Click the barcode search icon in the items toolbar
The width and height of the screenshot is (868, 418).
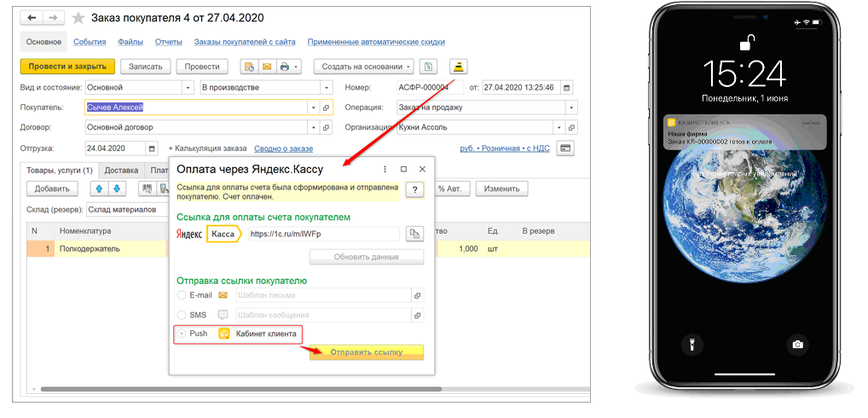pos(147,189)
